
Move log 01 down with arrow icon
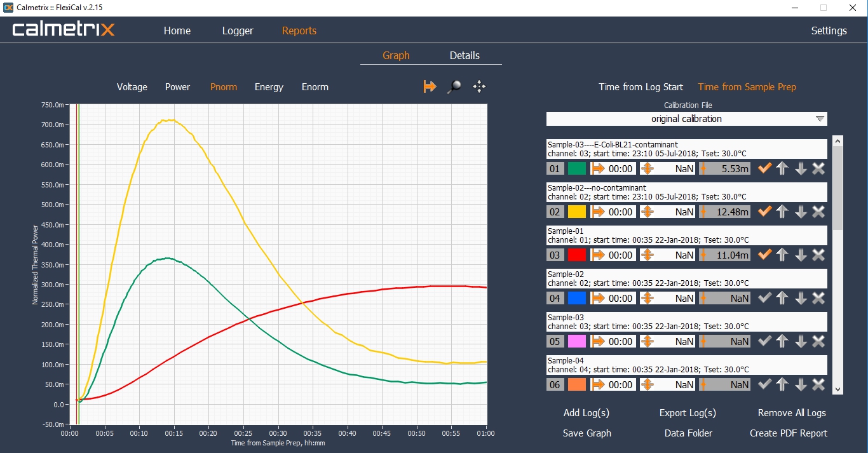pos(801,168)
